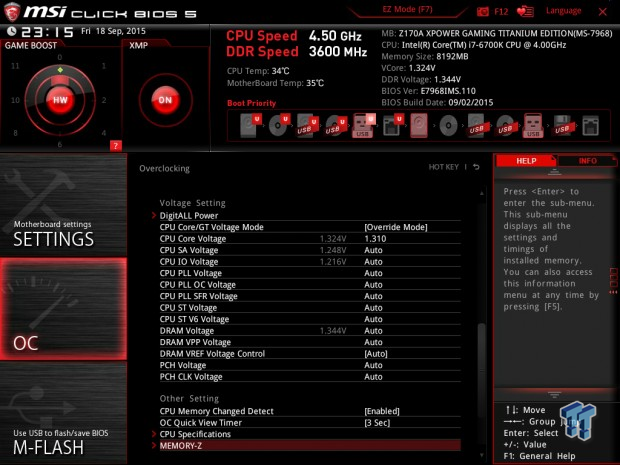Select legacy USB hard disk boot icon
The image size is (620, 465).
click(477, 126)
